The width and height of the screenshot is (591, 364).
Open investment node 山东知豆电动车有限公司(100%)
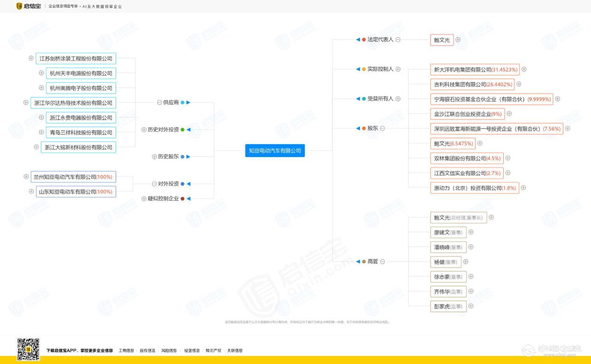pyautogui.click(x=76, y=191)
